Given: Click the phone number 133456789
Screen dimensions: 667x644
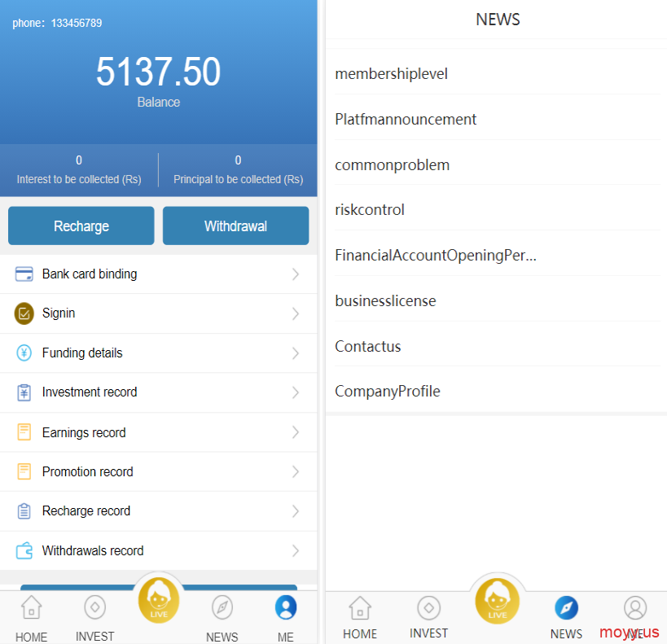Looking at the screenshot, I should (x=77, y=23).
